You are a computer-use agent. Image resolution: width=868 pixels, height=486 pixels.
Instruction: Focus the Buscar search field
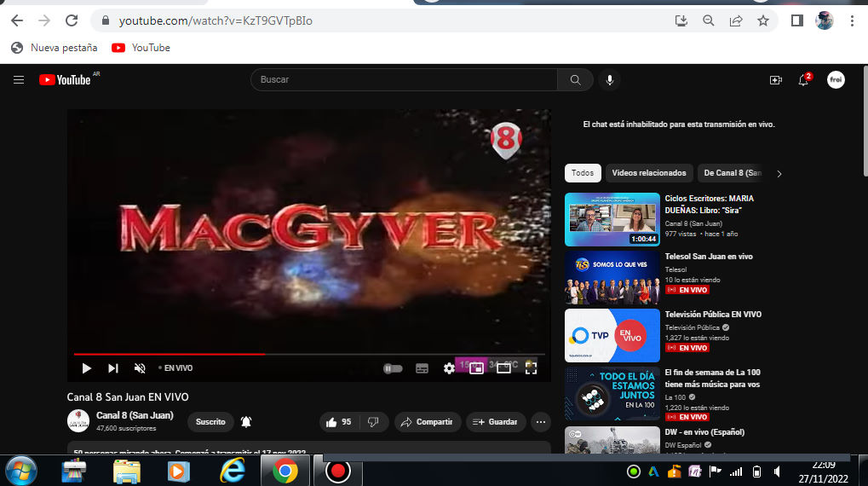point(404,80)
